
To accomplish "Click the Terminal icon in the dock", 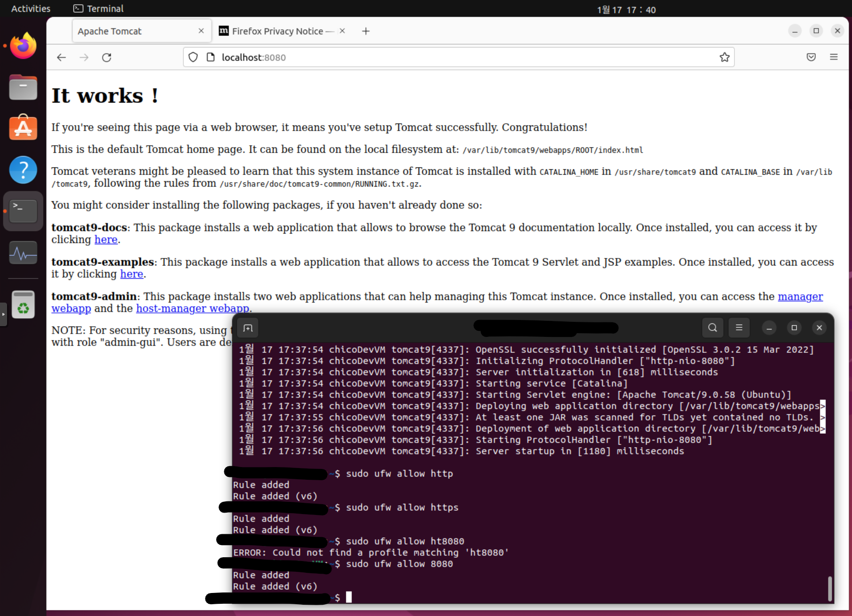I will click(23, 211).
